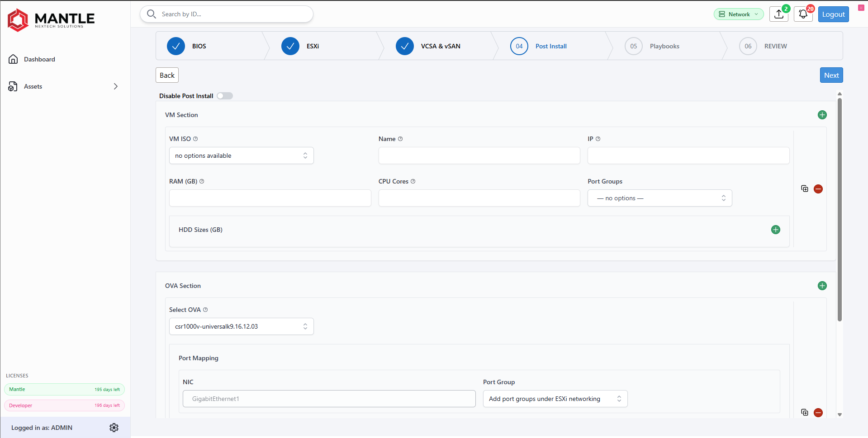This screenshot has height=438, width=868.
Task: Go to the Dashboard page
Action: pos(39,59)
